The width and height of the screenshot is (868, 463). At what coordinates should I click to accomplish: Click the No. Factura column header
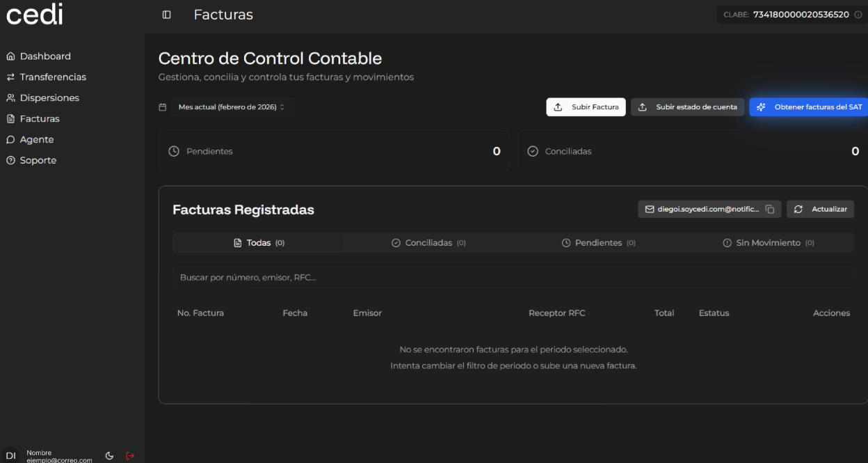coord(200,313)
